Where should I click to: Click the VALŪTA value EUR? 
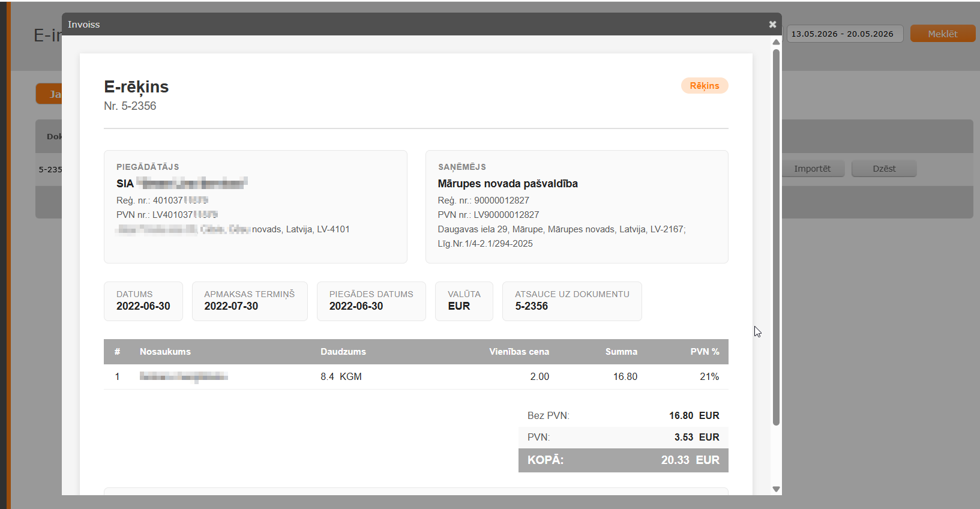(459, 306)
